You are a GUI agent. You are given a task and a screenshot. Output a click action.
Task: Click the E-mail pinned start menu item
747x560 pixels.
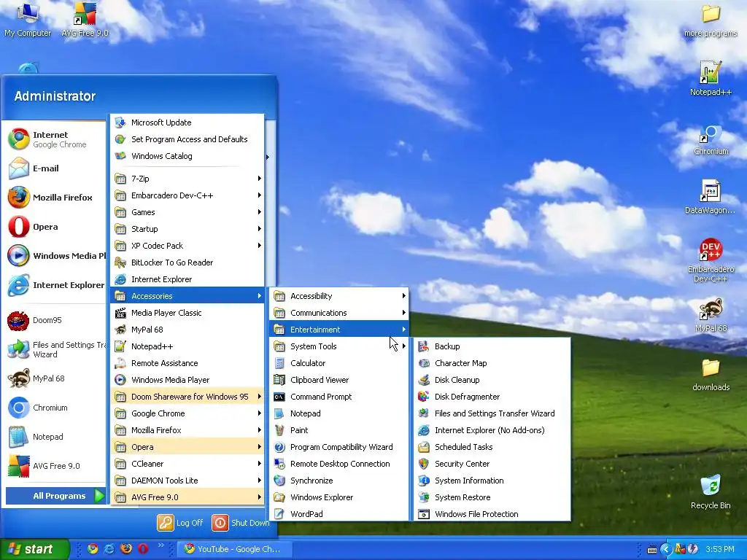click(55, 168)
